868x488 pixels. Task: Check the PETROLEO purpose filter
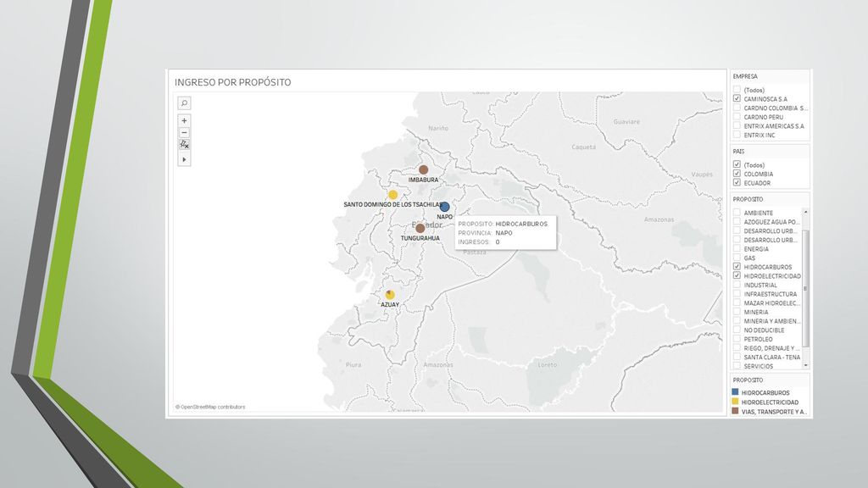pyautogui.click(x=737, y=339)
